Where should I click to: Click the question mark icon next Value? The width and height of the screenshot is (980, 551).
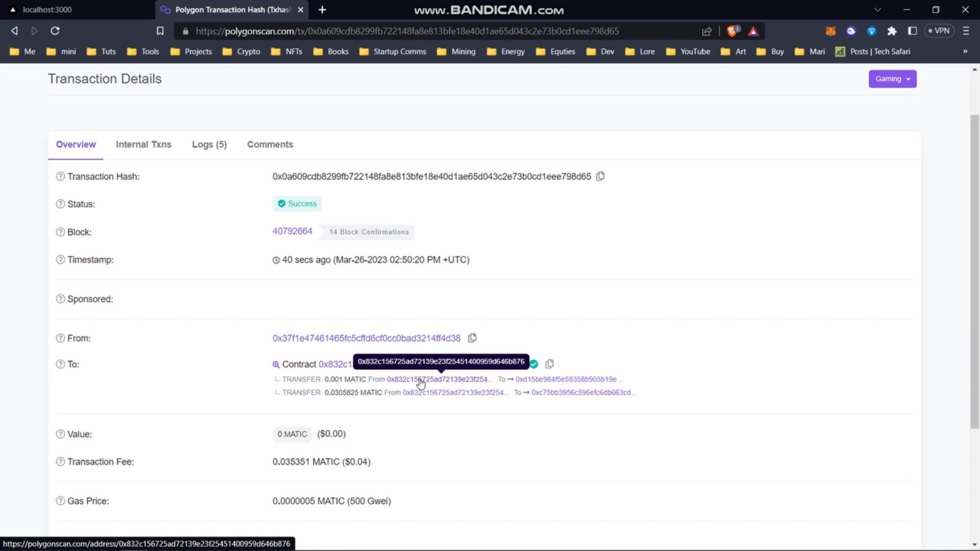59,434
